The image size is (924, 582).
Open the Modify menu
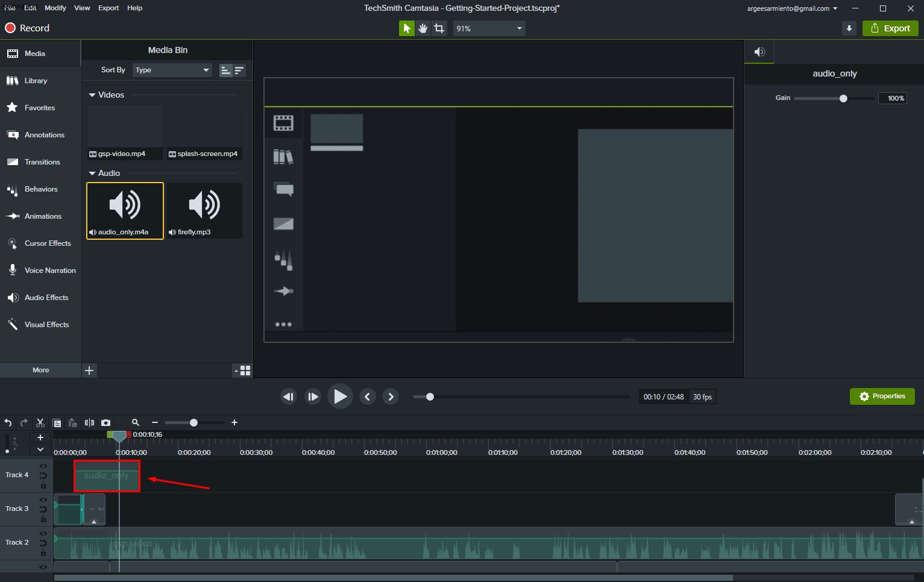pyautogui.click(x=55, y=8)
